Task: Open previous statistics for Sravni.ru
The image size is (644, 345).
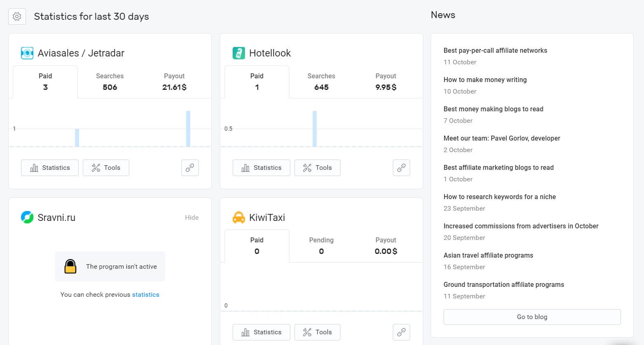Action: coord(146,294)
